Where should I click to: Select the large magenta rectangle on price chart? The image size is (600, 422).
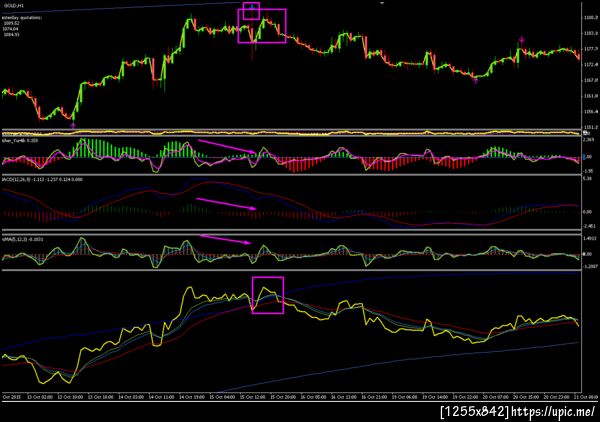pyautogui.click(x=262, y=26)
